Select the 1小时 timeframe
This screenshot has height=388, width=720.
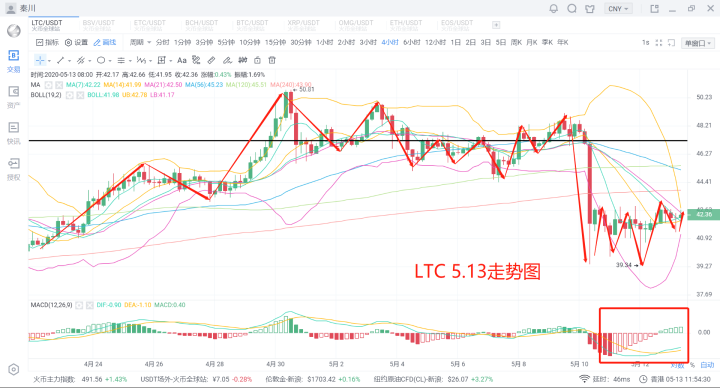click(324, 42)
